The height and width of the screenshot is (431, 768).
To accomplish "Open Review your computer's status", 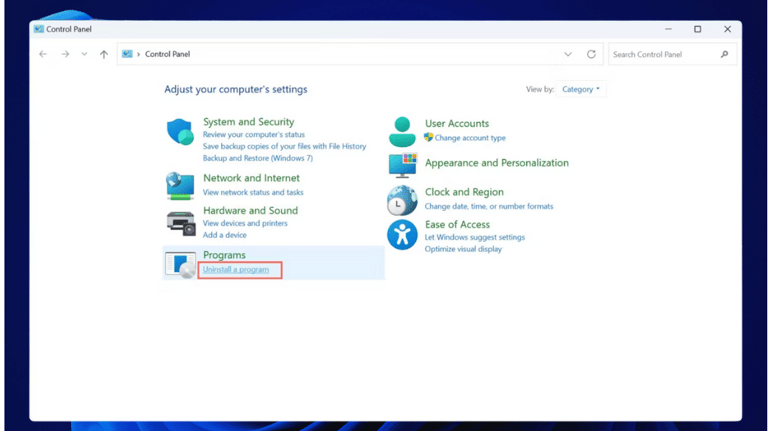I will coord(254,134).
